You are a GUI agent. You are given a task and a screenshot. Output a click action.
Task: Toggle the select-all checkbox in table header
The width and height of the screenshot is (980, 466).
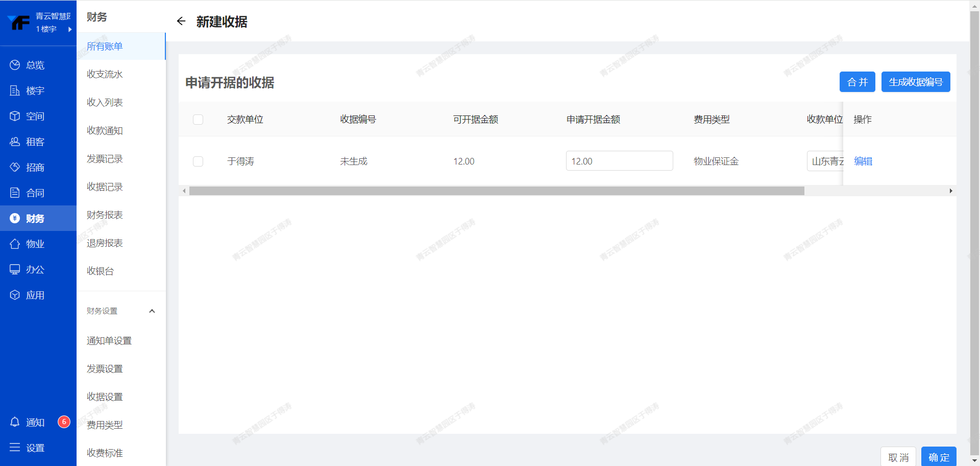point(198,120)
